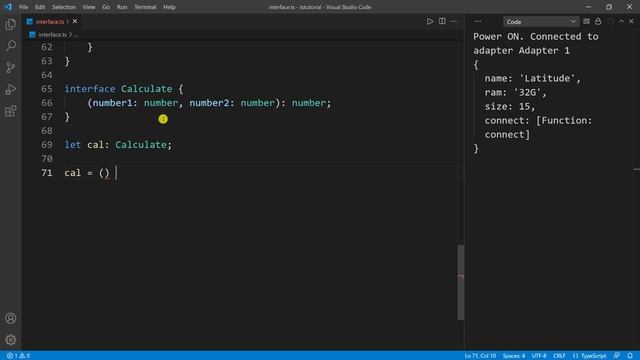Viewport: 640px width, 360px height.
Task: Place cursor on 'Calculate' interface name
Action: pos(146,89)
